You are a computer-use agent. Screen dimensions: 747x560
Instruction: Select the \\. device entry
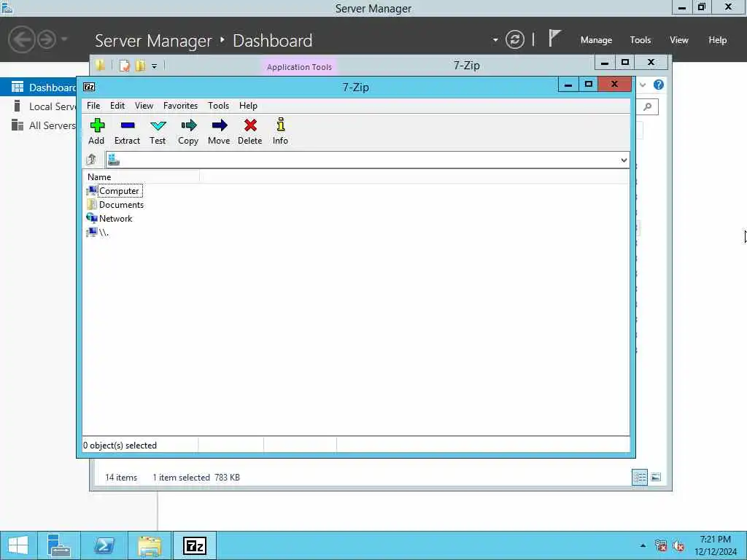(x=98, y=233)
